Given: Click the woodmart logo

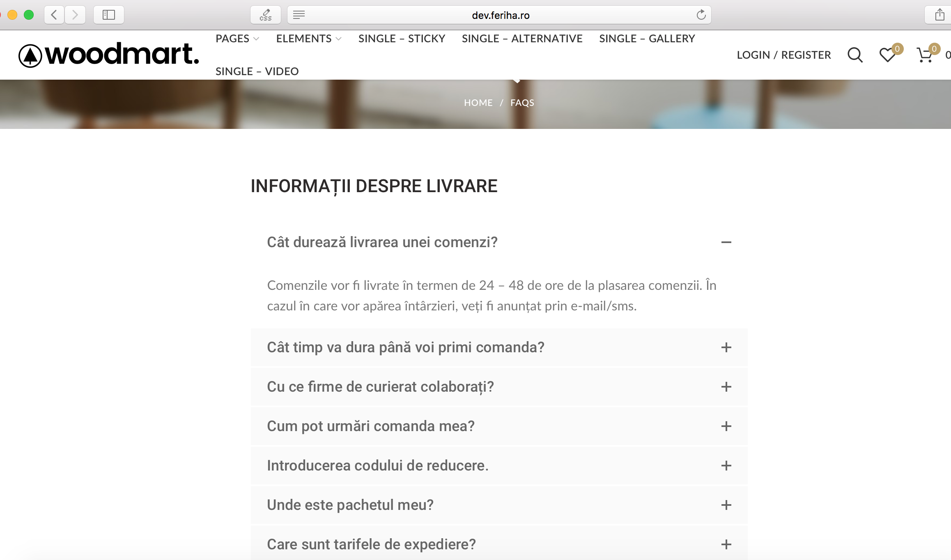Looking at the screenshot, I should click(x=109, y=55).
